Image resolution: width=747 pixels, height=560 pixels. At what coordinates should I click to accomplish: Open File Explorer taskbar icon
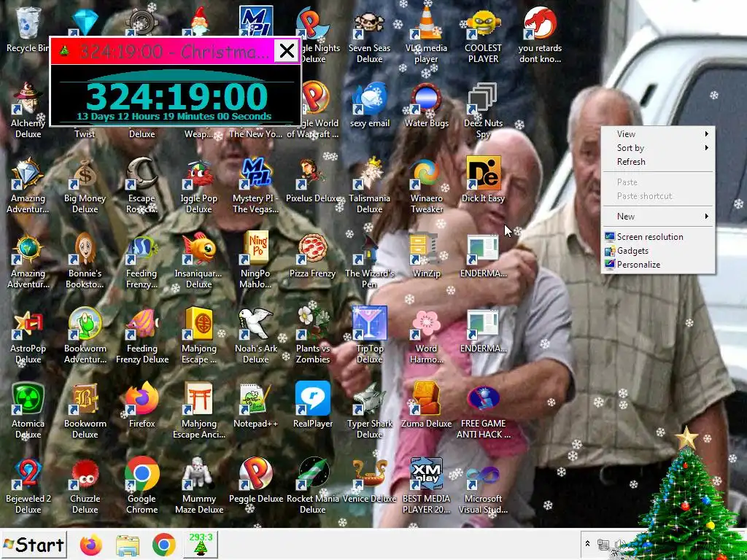click(x=128, y=545)
